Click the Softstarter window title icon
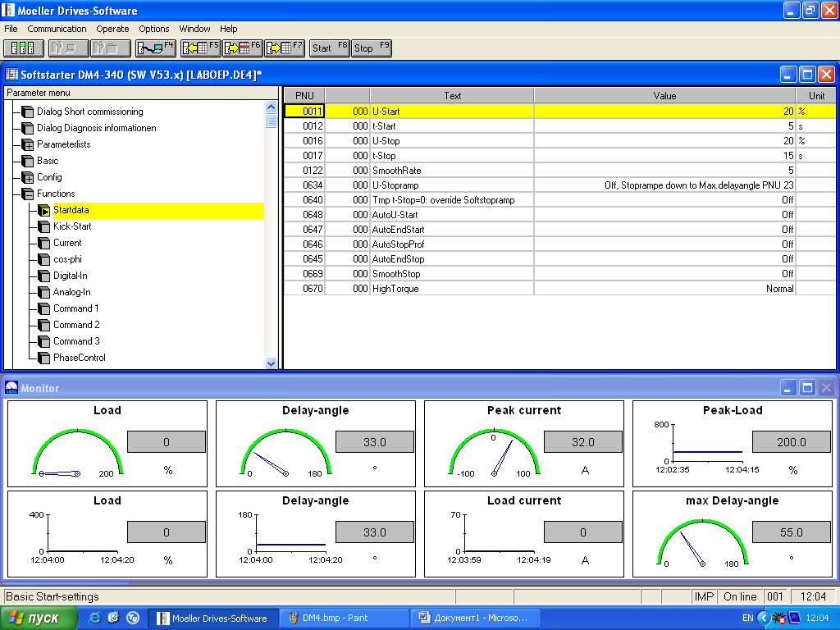 click(11, 75)
